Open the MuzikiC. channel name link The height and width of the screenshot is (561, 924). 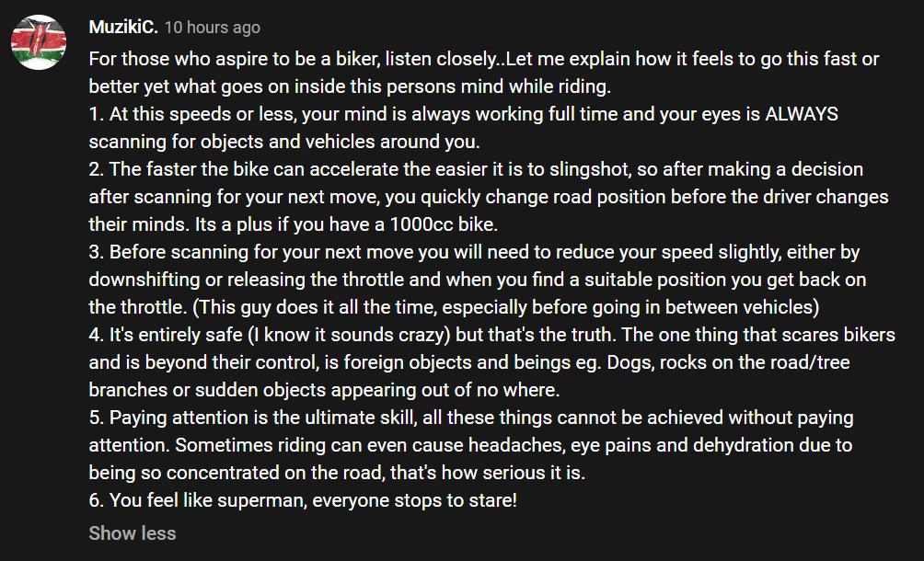pyautogui.click(x=122, y=28)
